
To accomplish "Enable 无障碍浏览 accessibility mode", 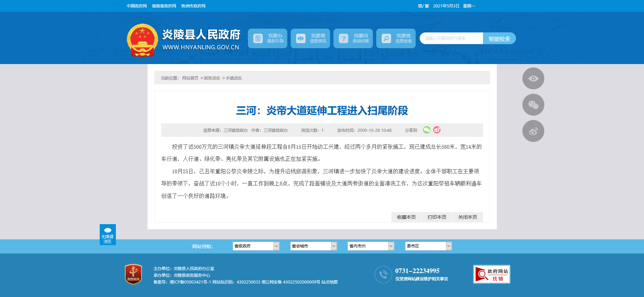I will tap(107, 235).
